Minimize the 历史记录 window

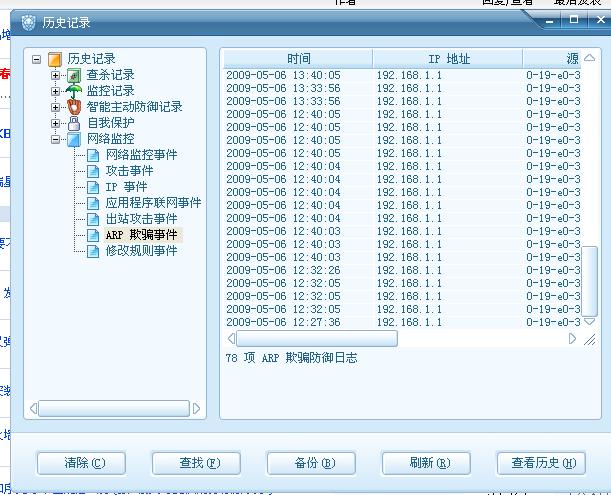click(549, 21)
